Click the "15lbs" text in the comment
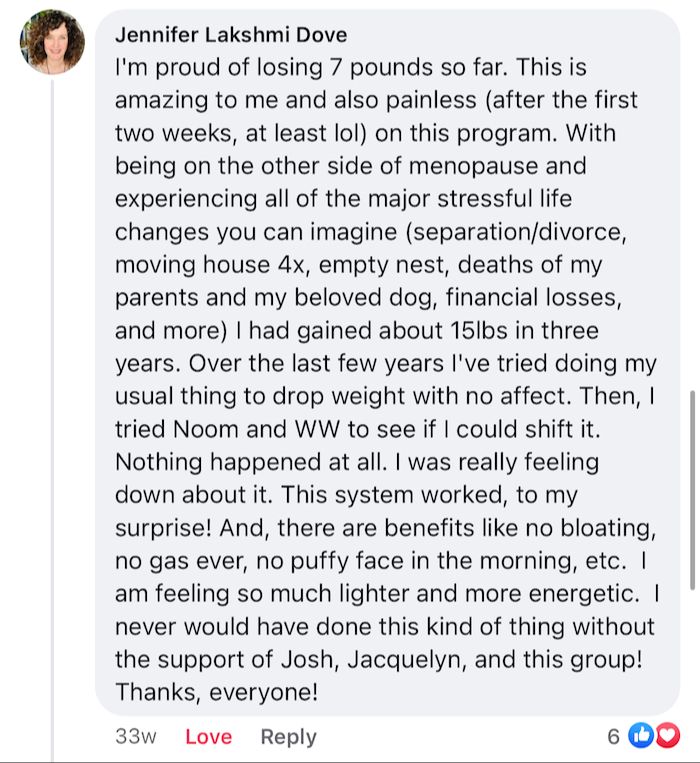The width and height of the screenshot is (700, 763). 438,334
